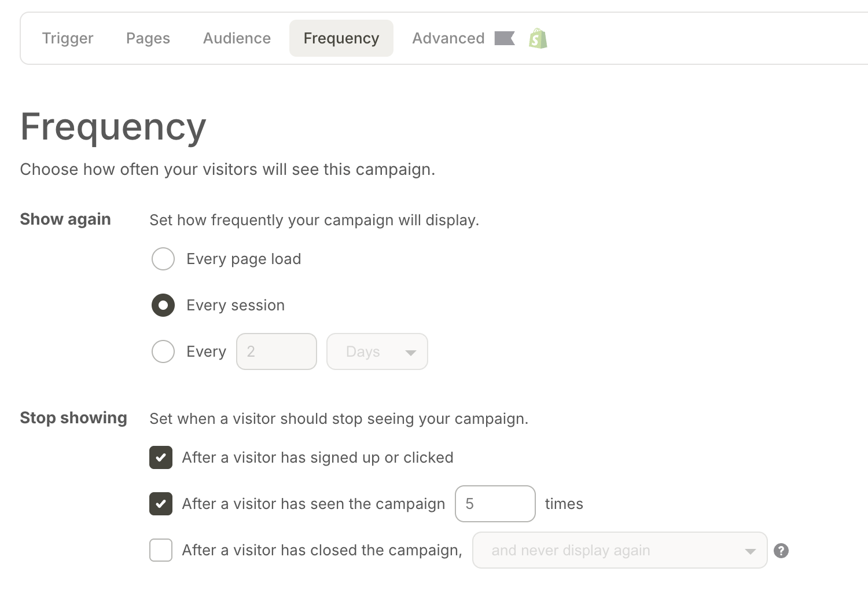Open the Pages tab
This screenshot has height=608, width=868.
pos(148,38)
